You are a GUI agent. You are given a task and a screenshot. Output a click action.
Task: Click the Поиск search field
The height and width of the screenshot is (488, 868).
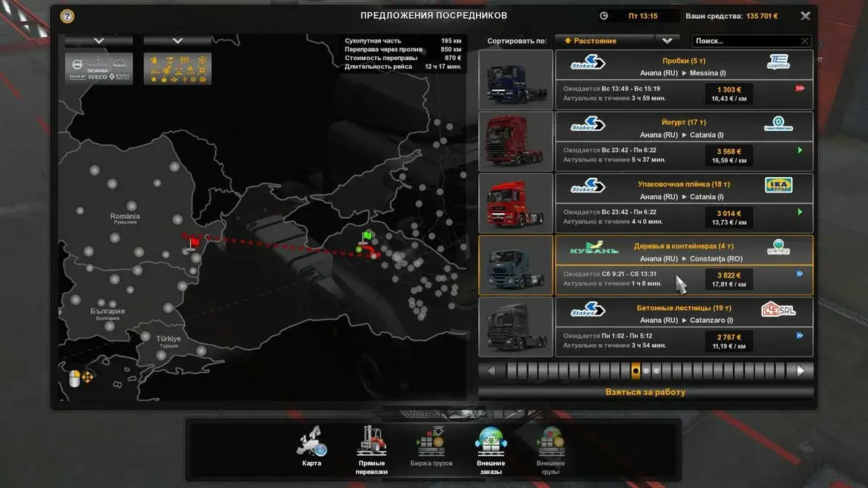[x=745, y=41]
